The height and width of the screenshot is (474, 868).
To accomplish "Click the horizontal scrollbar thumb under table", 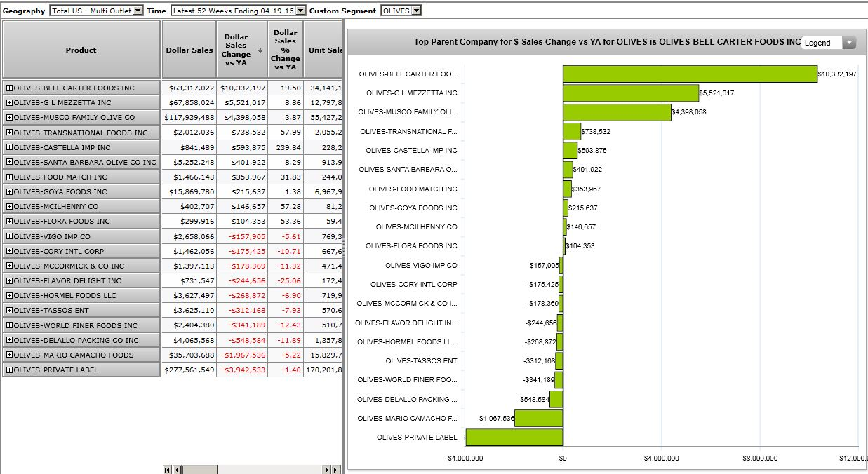I will (x=200, y=470).
